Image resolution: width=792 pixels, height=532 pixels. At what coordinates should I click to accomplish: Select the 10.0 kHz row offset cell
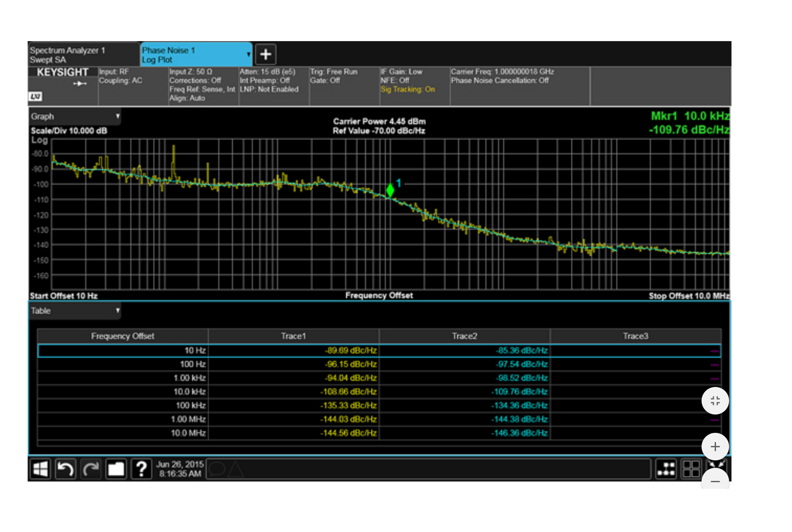123,392
